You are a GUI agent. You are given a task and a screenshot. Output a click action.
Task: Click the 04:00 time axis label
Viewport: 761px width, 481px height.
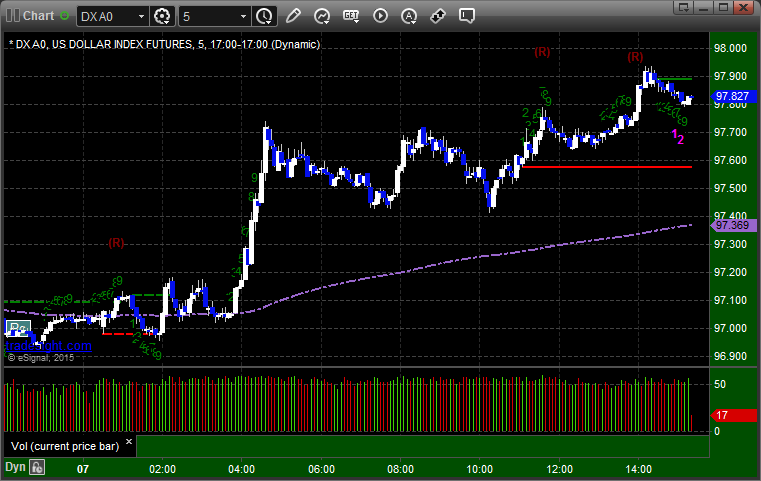(x=242, y=469)
